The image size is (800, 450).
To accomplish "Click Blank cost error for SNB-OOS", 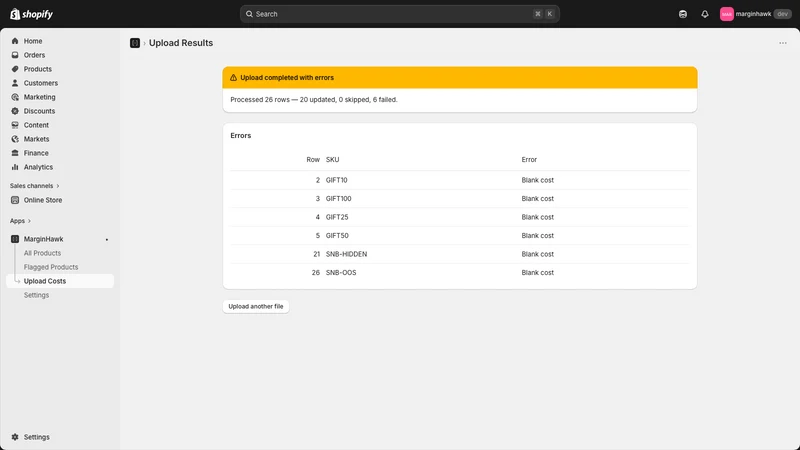I will (537, 272).
